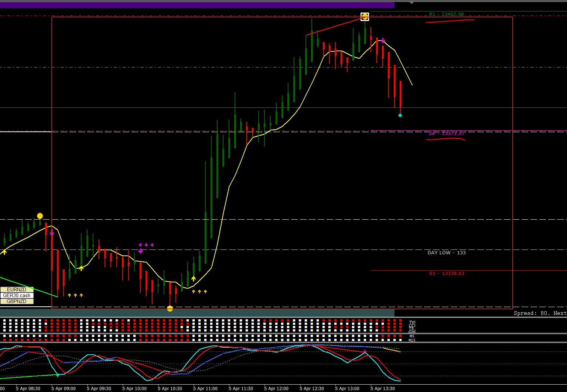Switch chart to GBPNZD symbol
567x392 pixels.
click(x=17, y=302)
